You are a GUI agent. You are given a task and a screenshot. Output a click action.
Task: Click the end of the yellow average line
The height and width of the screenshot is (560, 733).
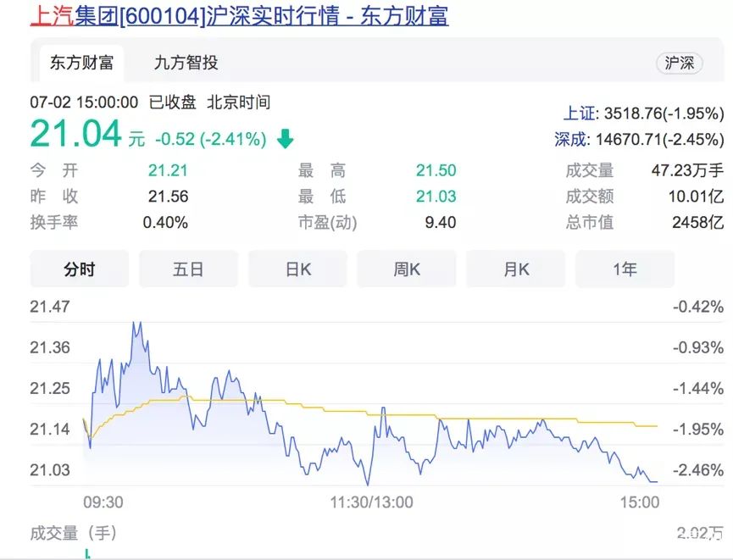(x=657, y=426)
